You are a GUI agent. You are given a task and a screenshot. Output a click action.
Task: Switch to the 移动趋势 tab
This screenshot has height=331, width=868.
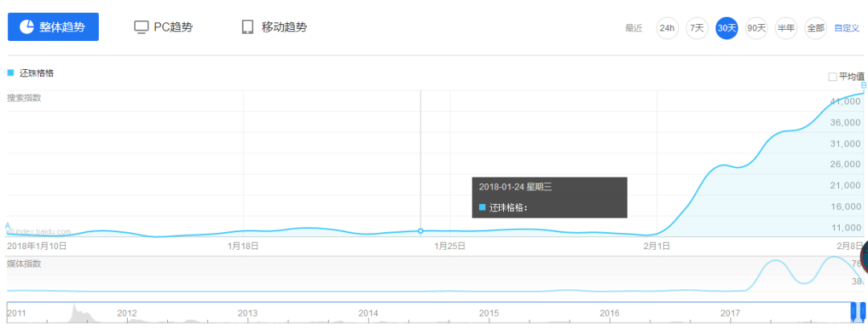pyautogui.click(x=274, y=27)
